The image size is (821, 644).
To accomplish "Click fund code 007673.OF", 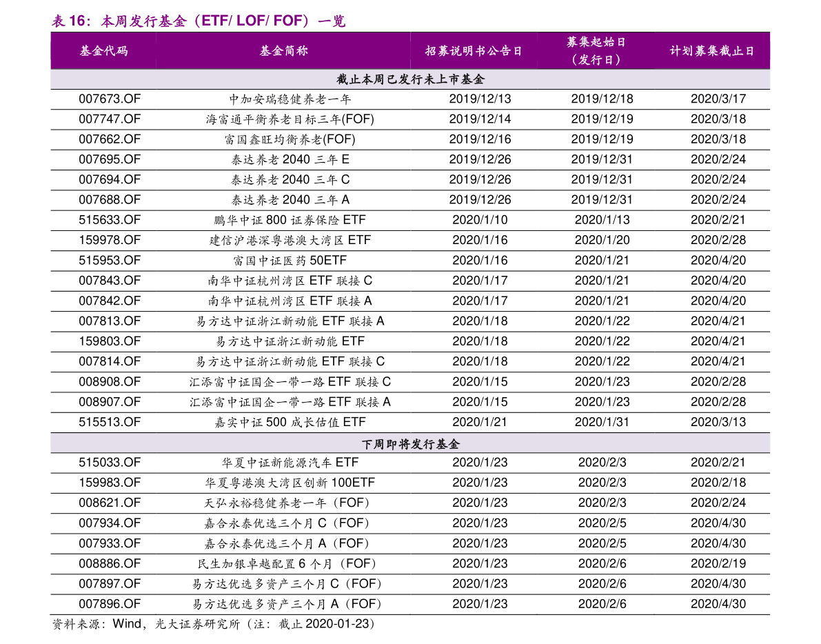I will pos(110,99).
